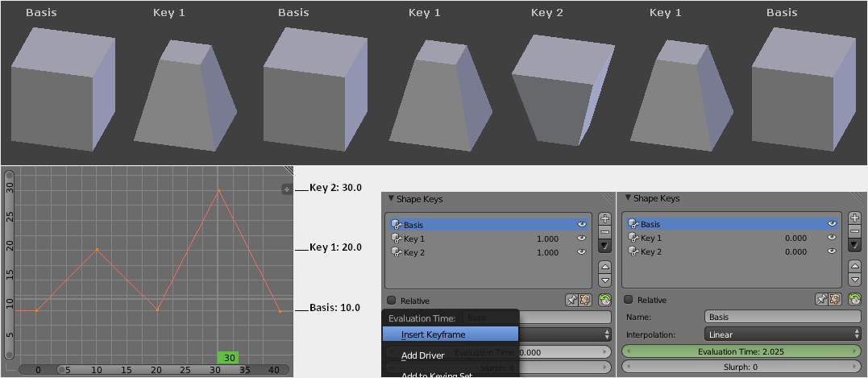Choose Insert Keyframe from context menu
The height and width of the screenshot is (378, 868).
tap(450, 334)
